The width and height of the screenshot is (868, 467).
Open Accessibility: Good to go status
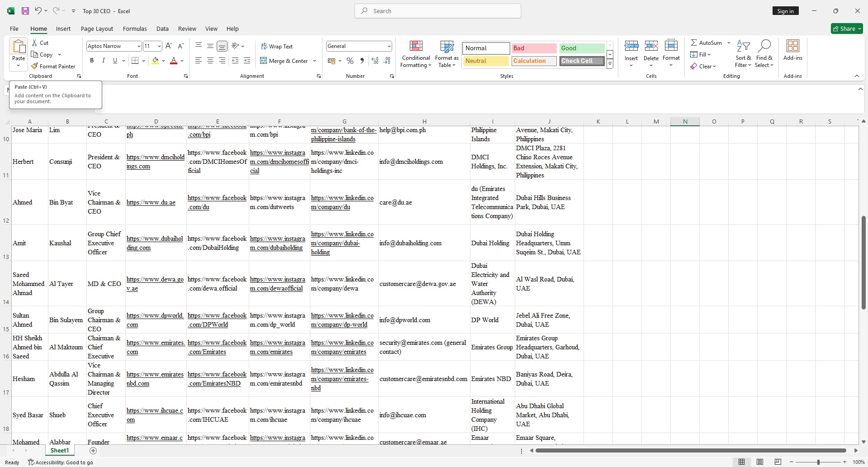[x=60, y=462]
